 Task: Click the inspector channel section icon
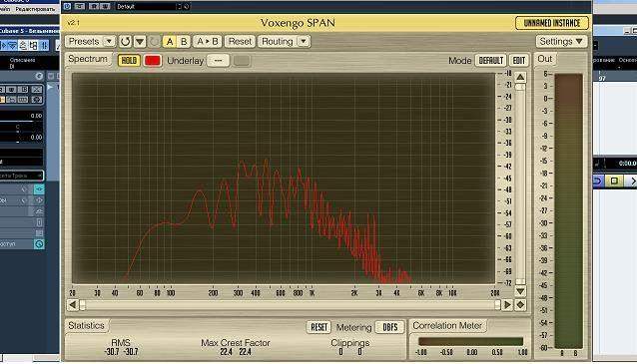click(39, 222)
